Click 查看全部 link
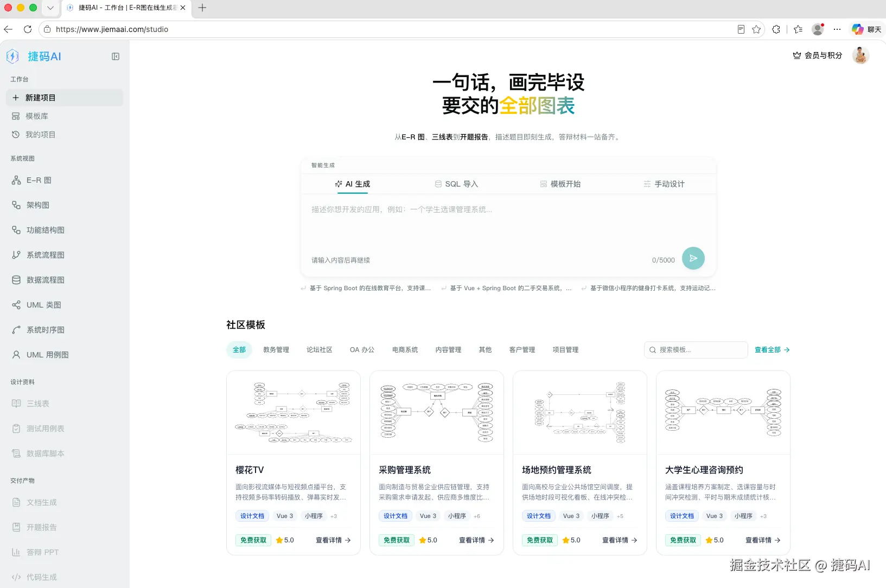The image size is (886, 588). coord(772,350)
